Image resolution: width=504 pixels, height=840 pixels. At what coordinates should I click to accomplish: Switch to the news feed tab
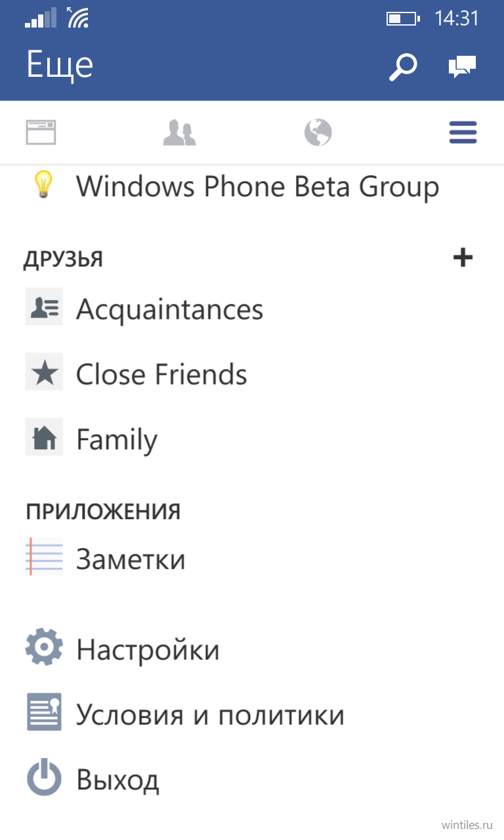coord(41,132)
